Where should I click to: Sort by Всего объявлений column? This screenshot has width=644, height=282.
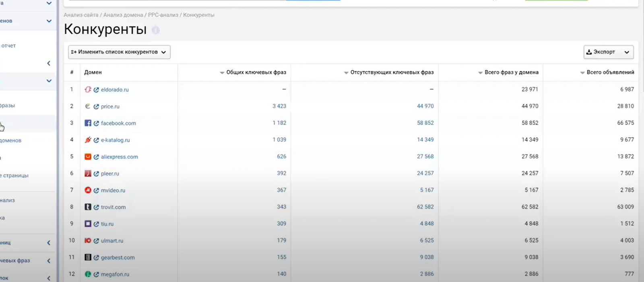click(x=607, y=72)
